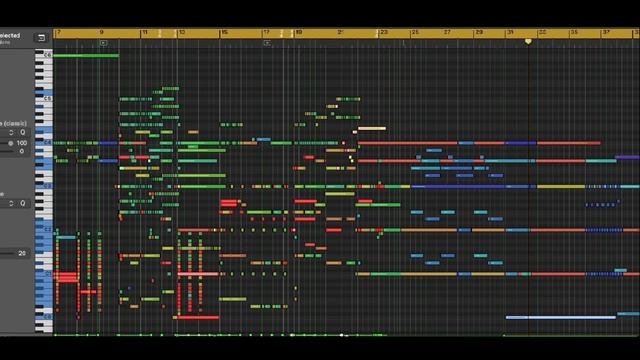Click bar 27 in the ruler
Viewport: 640px width, 360px height.
[x=447, y=32]
